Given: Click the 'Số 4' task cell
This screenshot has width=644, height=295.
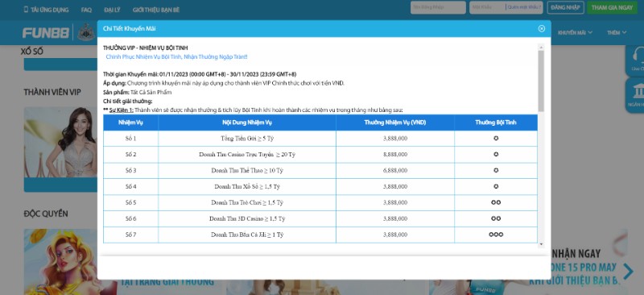Looking at the screenshot, I should (x=130, y=187).
